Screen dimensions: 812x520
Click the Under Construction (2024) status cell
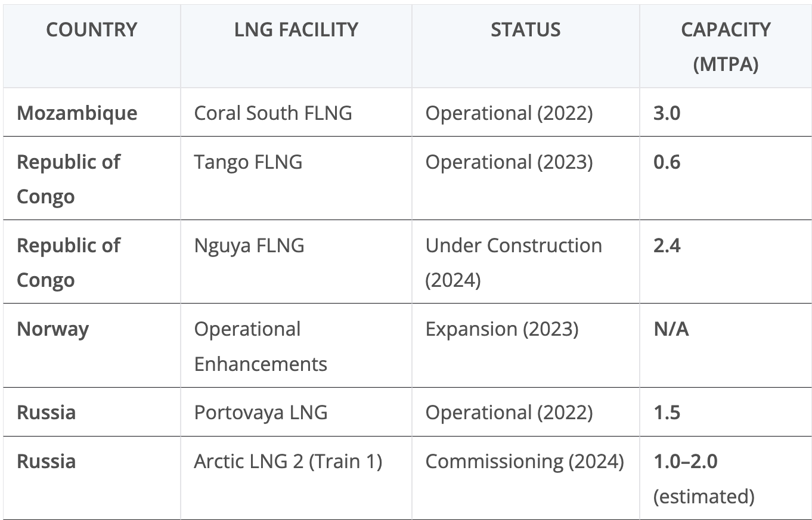coord(526,262)
